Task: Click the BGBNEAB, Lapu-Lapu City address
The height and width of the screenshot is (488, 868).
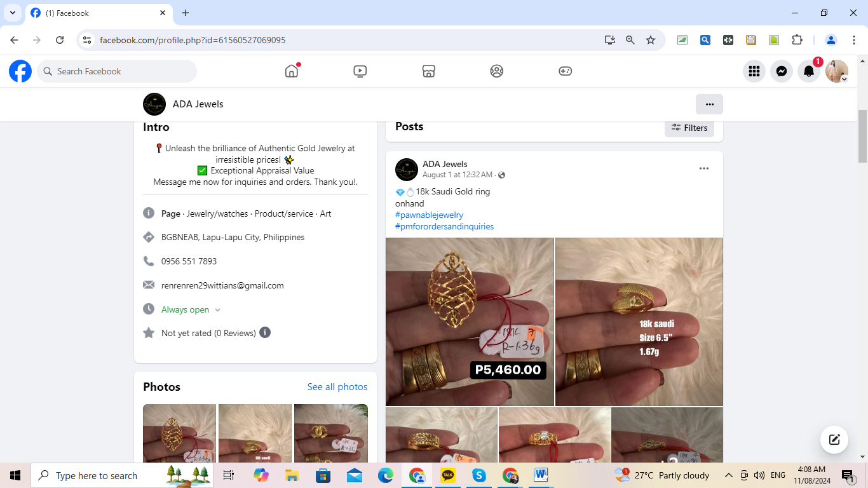Action: point(233,237)
